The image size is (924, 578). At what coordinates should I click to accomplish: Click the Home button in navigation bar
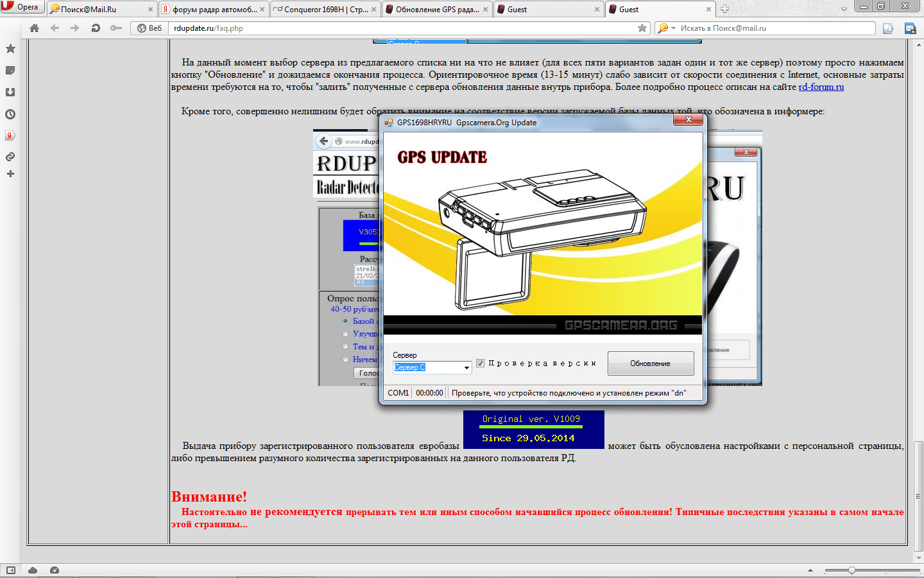point(35,28)
